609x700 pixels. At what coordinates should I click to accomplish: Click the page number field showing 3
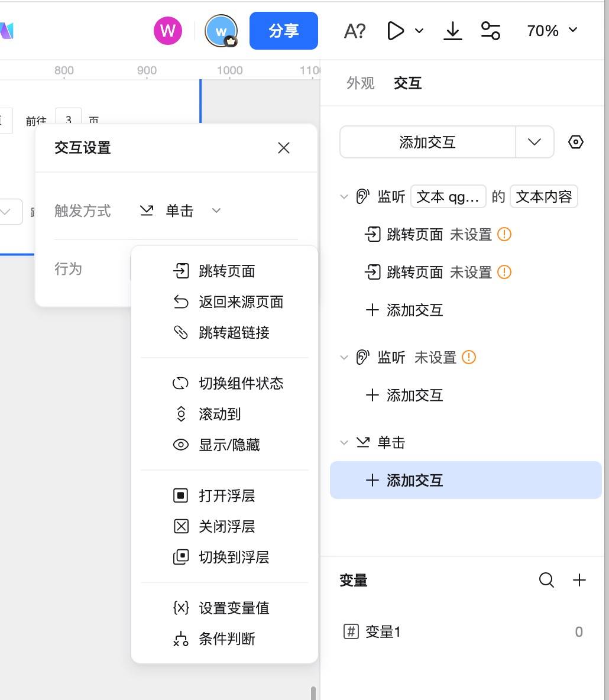pos(69,116)
